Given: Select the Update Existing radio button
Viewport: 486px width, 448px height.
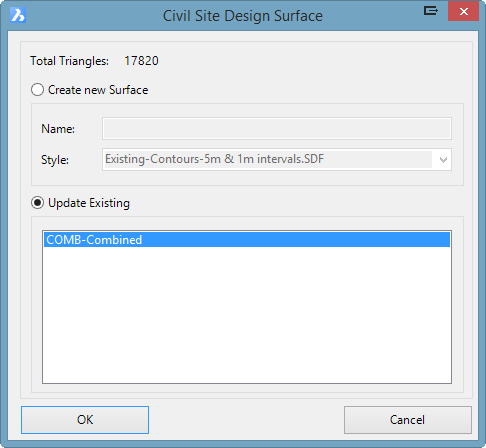Looking at the screenshot, I should click(37, 203).
